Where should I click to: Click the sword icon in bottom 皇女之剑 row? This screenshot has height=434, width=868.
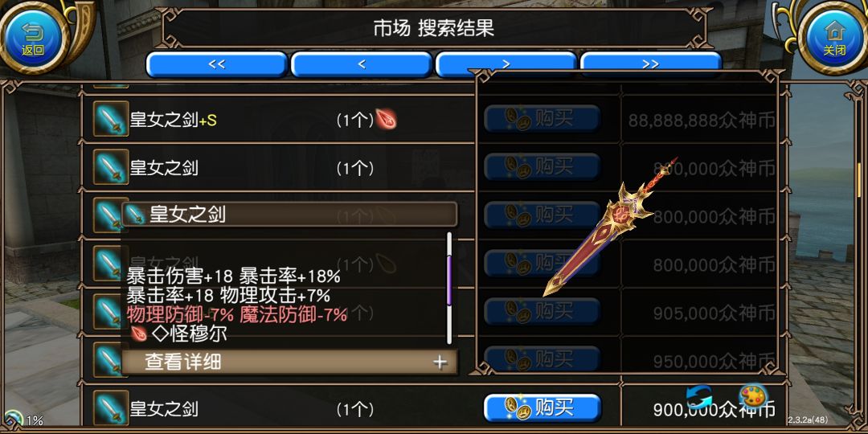(111, 408)
